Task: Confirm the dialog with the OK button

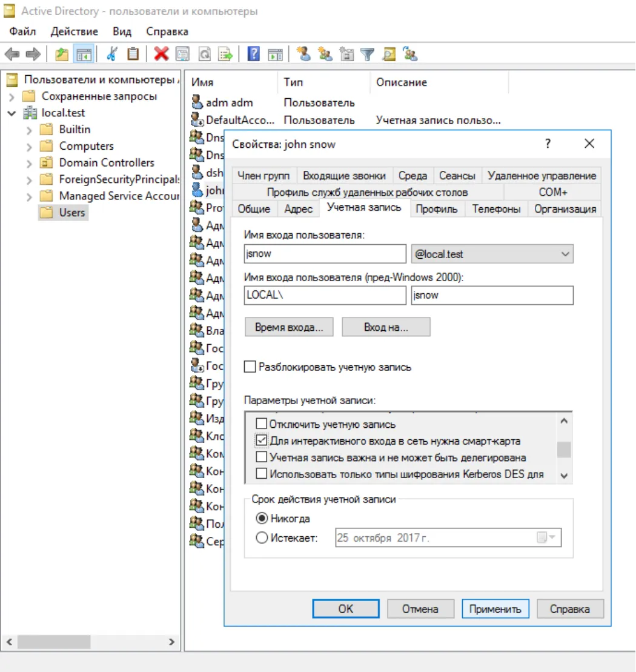Action: point(346,608)
